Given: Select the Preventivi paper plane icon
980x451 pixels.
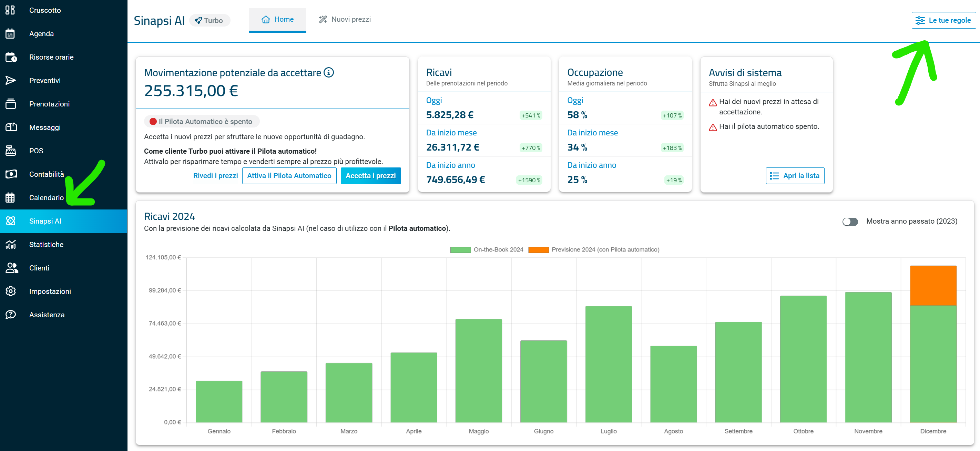Looking at the screenshot, I should (11, 81).
